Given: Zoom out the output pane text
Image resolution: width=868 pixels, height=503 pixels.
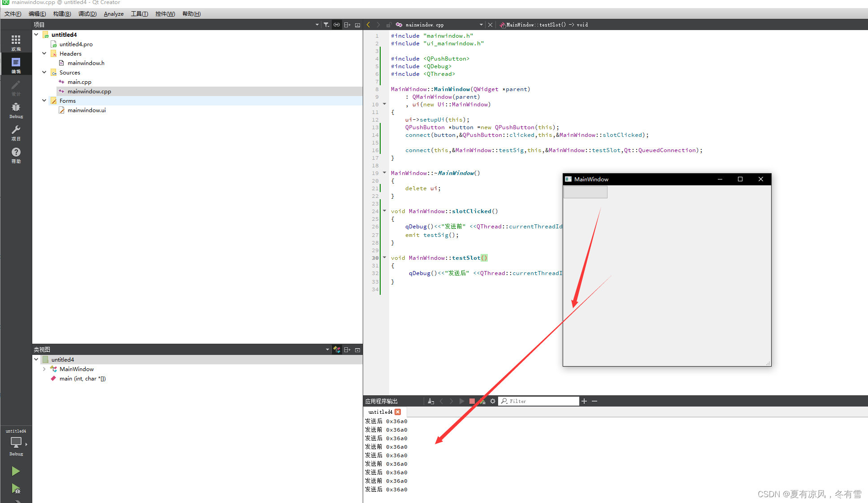Looking at the screenshot, I should pos(595,401).
